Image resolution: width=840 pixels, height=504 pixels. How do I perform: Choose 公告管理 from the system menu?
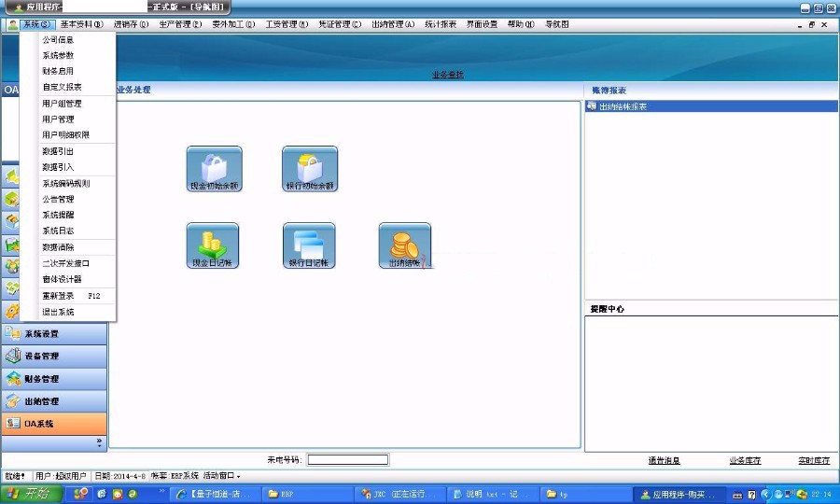click(68, 199)
